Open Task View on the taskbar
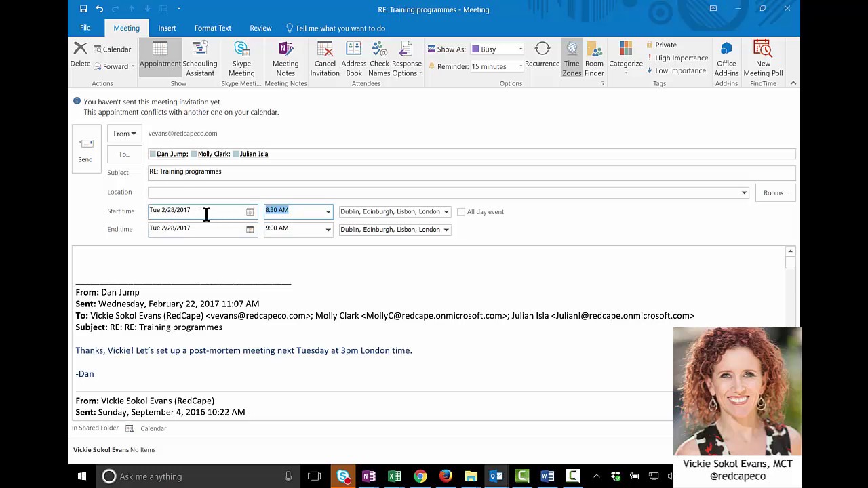This screenshot has width=868, height=488. pos(314,476)
